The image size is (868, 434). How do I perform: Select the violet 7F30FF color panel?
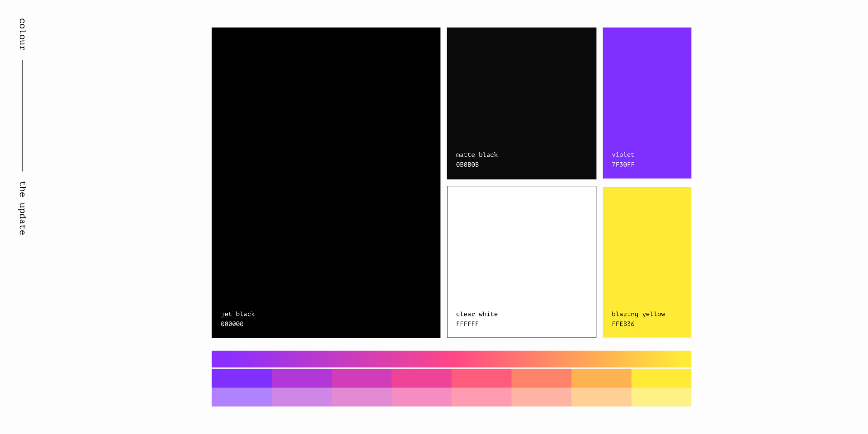pos(646,90)
